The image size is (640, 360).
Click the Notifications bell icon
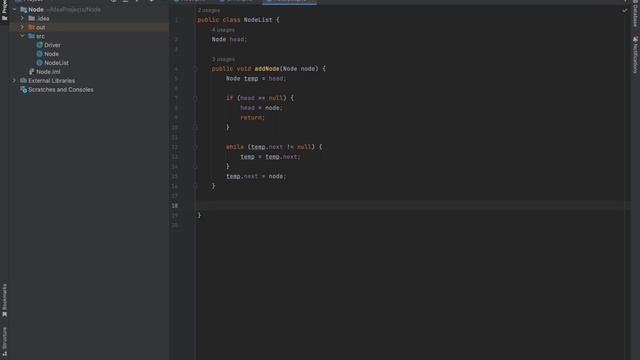click(x=635, y=39)
